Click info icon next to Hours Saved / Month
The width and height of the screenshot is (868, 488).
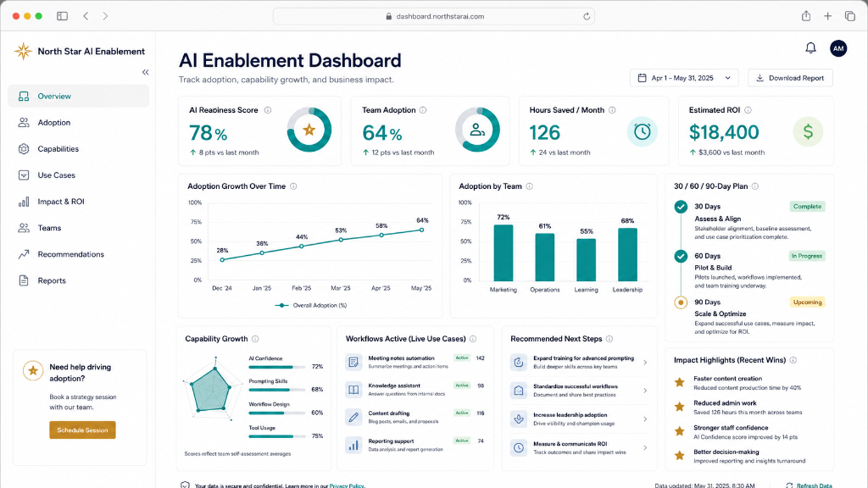[612, 110]
